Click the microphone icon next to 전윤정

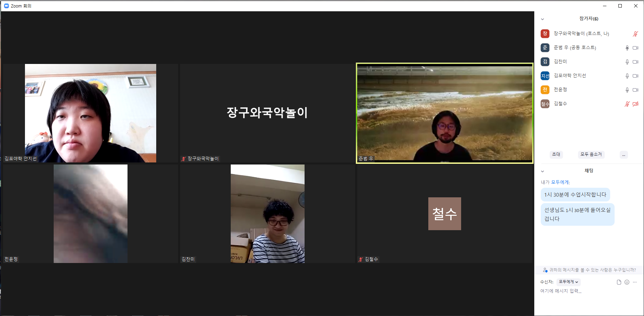click(x=627, y=90)
